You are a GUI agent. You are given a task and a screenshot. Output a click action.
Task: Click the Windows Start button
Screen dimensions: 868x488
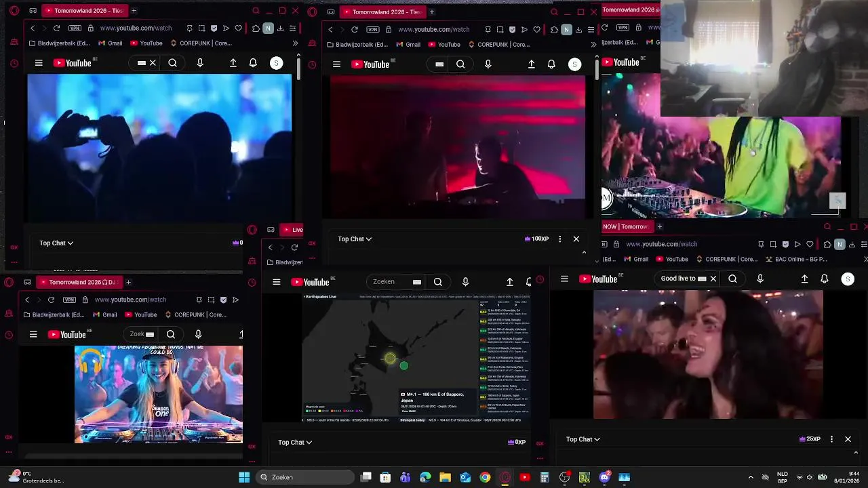tap(244, 477)
